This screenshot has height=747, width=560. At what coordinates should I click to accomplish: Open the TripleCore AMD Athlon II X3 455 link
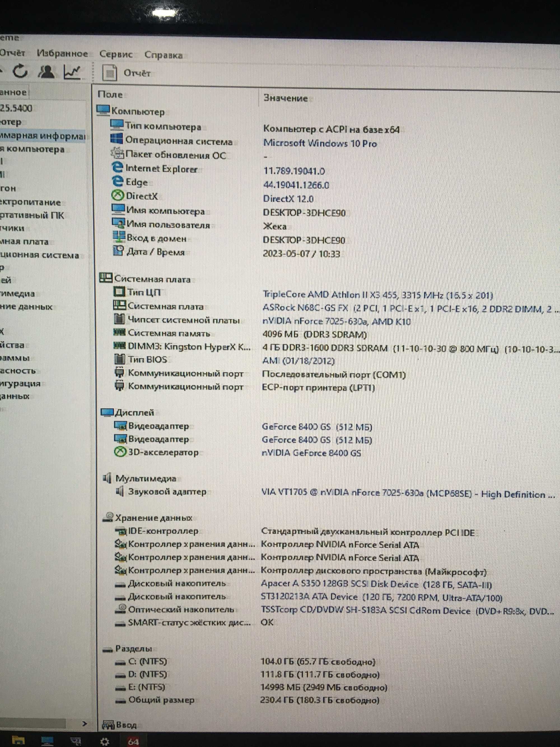[378, 295]
